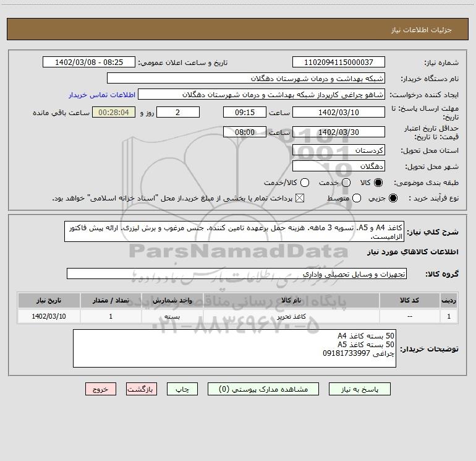This screenshot has height=461, width=476.
Task: Click the ردیف column header
Action: [449, 301]
